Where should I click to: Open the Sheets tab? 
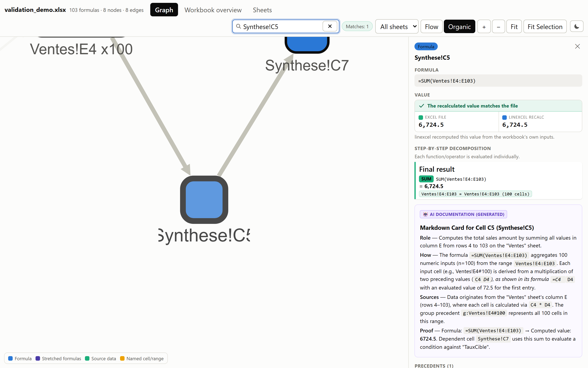point(262,10)
